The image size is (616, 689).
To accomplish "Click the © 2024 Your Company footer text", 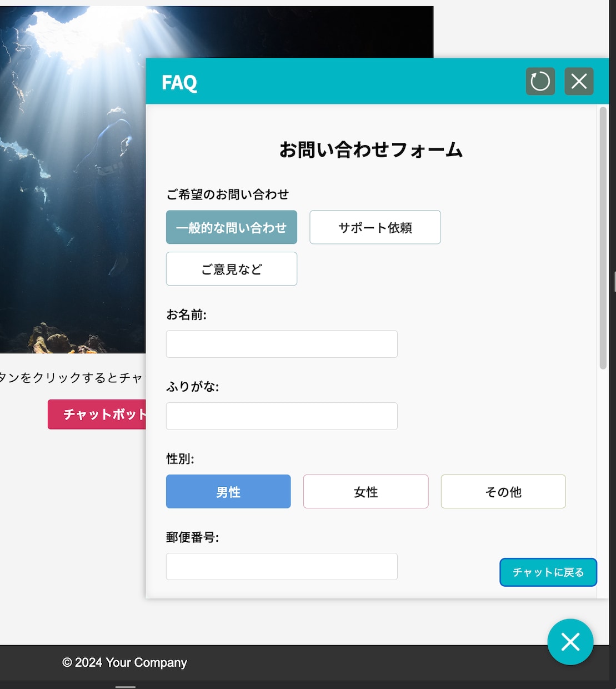I will pos(124,662).
